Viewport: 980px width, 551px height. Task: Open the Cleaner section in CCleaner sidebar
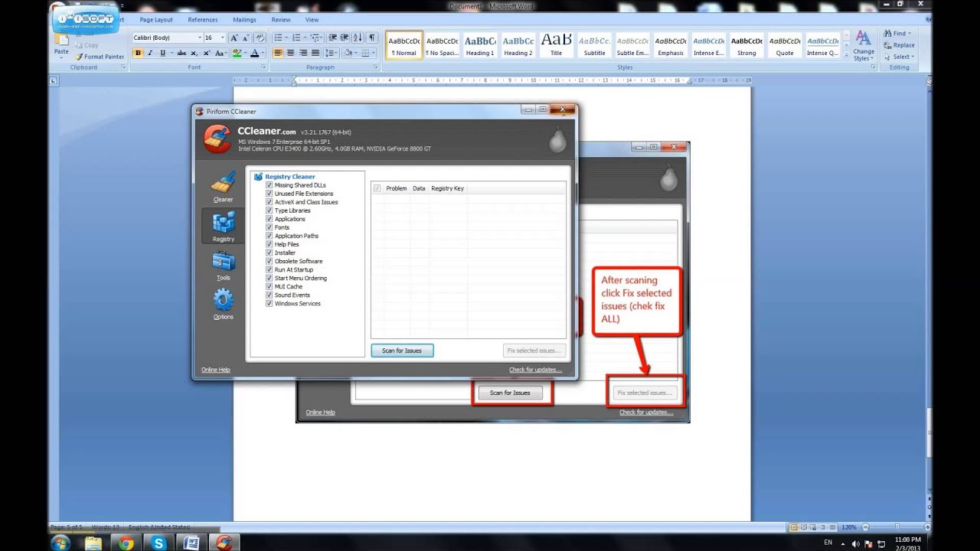(x=223, y=187)
